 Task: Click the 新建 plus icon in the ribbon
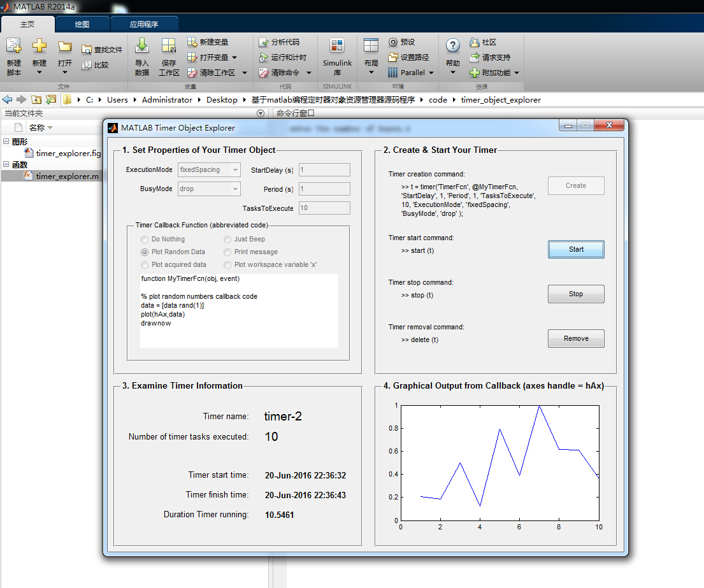pos(39,46)
